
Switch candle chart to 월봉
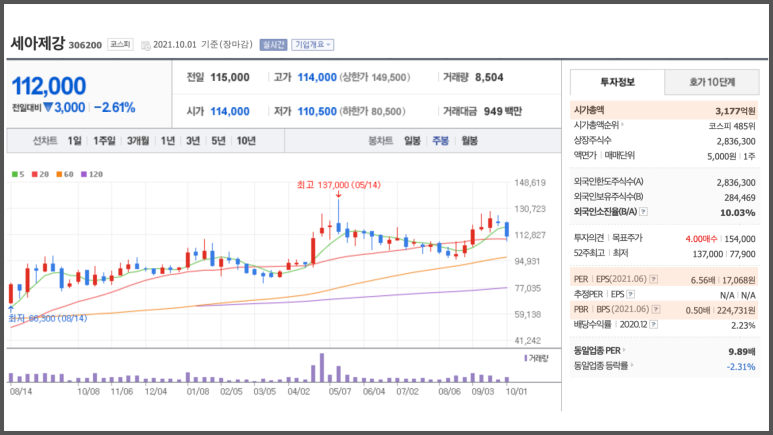[469, 141]
